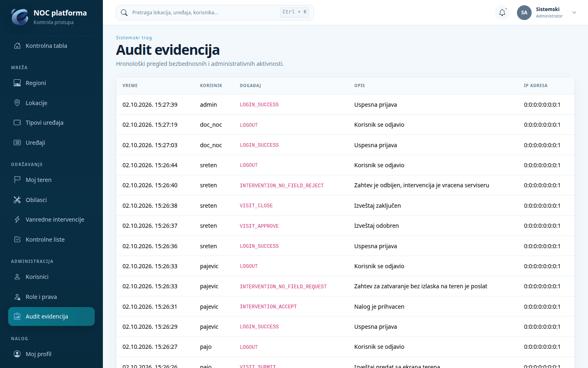Screen dimensions: 588x368
Task: Click timestamp 02.10.2026. 15:27:39
Action: coord(150,105)
